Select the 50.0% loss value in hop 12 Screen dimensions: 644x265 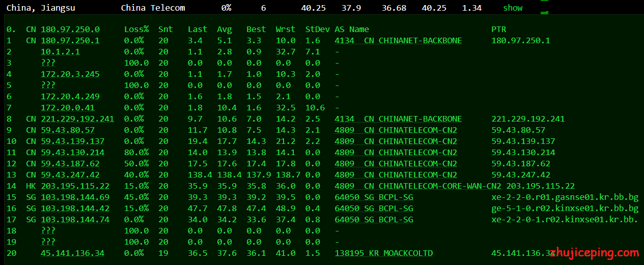pos(136,164)
